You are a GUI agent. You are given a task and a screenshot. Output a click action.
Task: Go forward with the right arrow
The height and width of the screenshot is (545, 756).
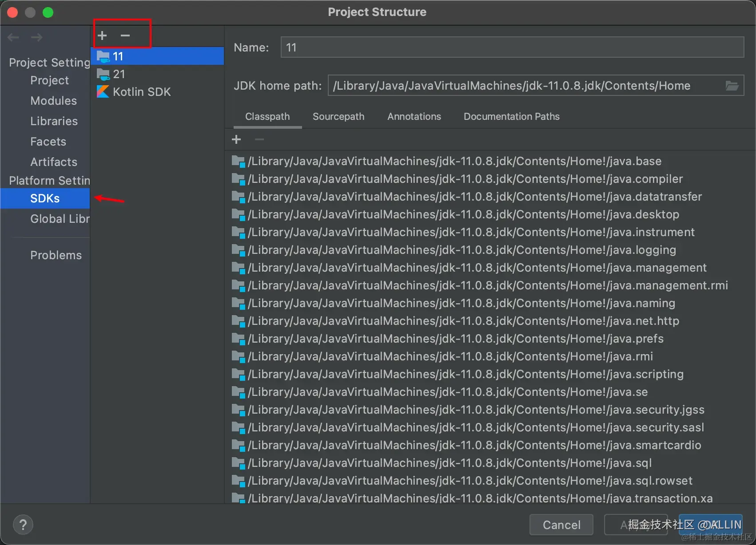(37, 37)
